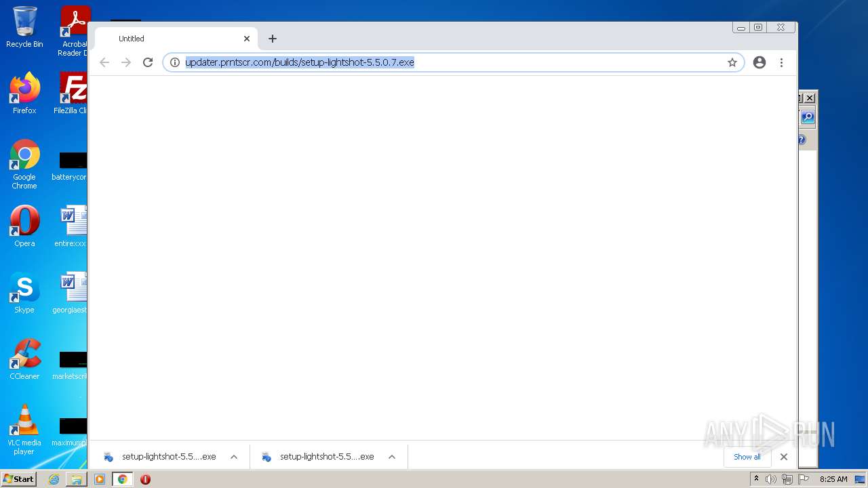Image resolution: width=868 pixels, height=488 pixels.
Task: Launch FileZilla Client shortcut
Action: (71, 93)
